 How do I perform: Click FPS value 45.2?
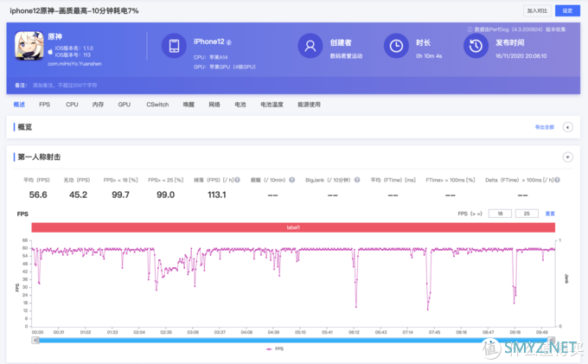[78, 195]
